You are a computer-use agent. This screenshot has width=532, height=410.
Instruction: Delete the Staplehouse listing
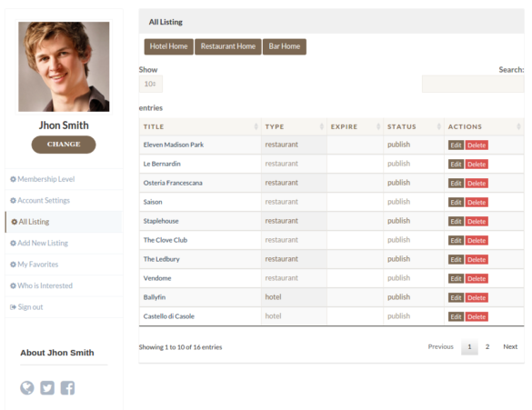point(477,222)
